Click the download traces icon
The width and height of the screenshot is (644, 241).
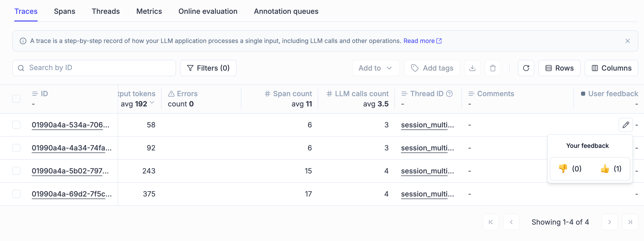[472, 68]
